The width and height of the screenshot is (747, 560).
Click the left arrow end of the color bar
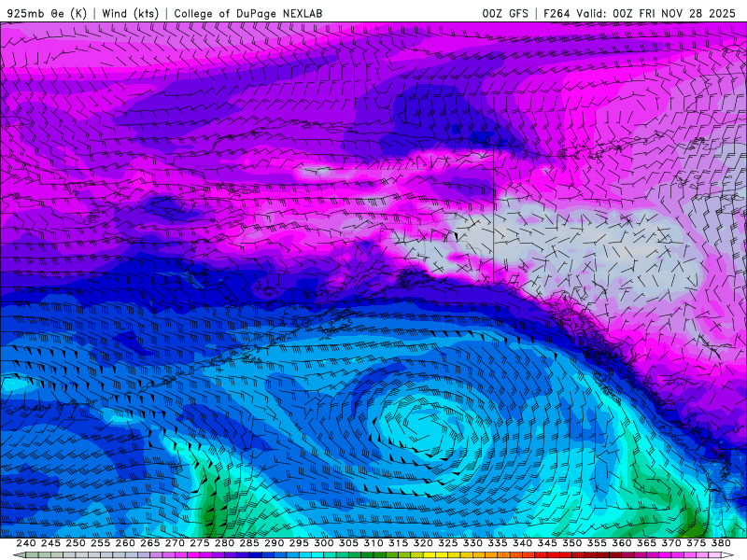tap(19, 555)
